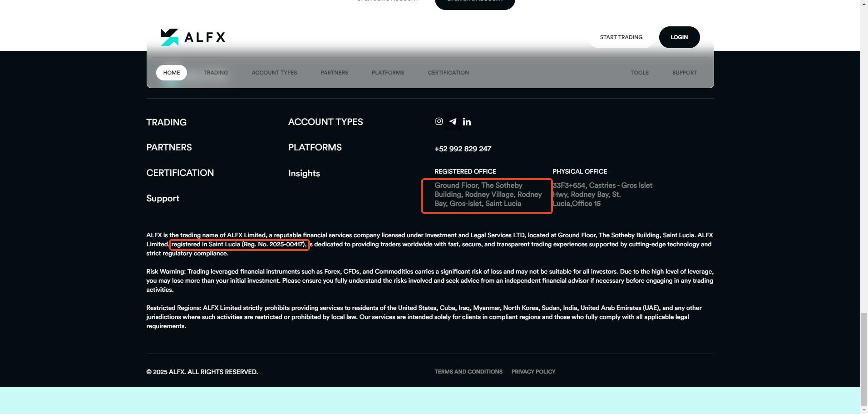Open the SUPPORT nav item

pyautogui.click(x=685, y=73)
